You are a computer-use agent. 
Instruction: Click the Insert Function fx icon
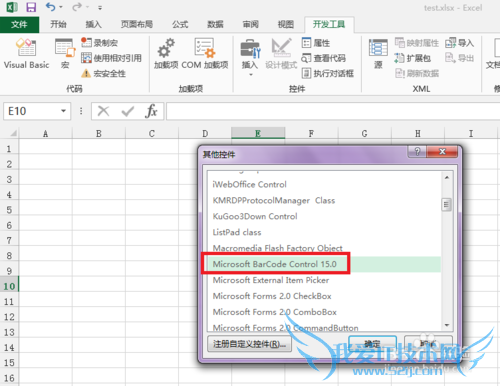151,111
